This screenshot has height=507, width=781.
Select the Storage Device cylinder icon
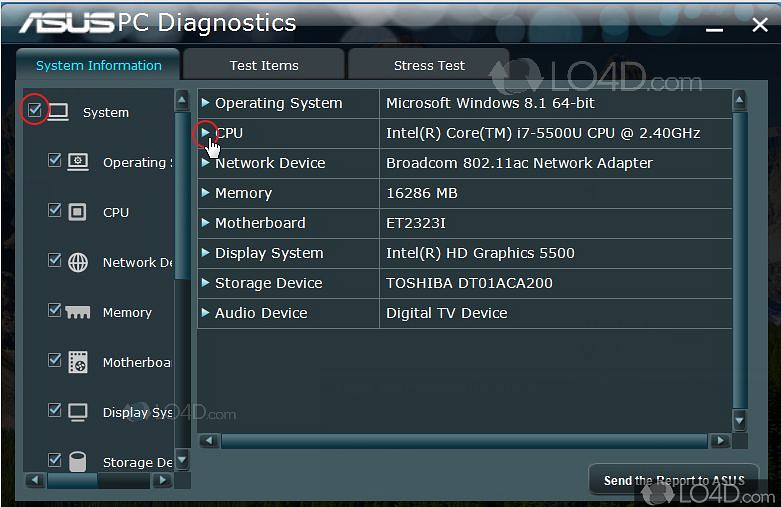point(78,461)
